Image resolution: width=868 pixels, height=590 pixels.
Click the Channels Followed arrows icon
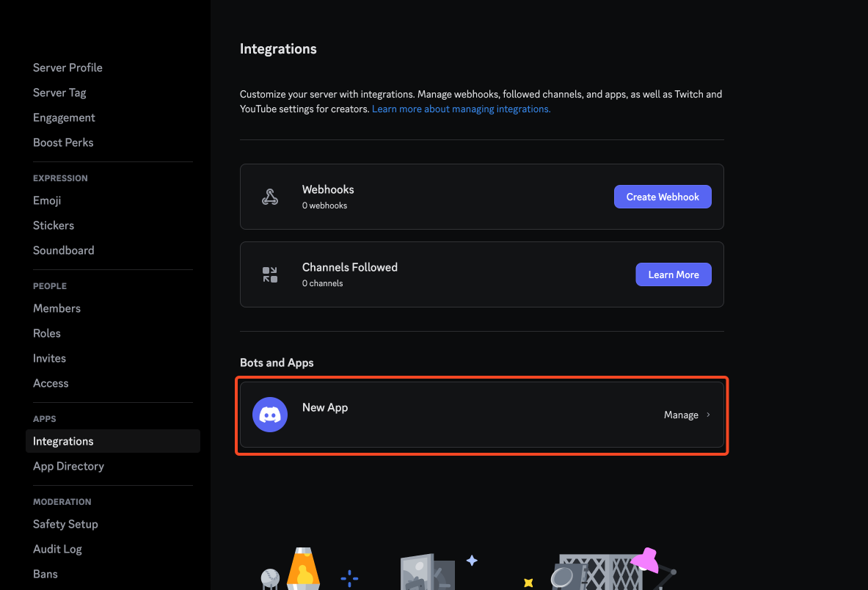click(x=270, y=274)
